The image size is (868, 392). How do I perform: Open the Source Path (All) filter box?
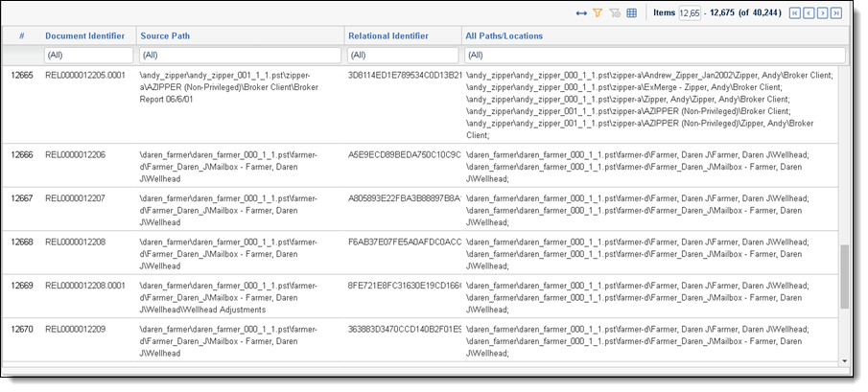click(x=240, y=55)
